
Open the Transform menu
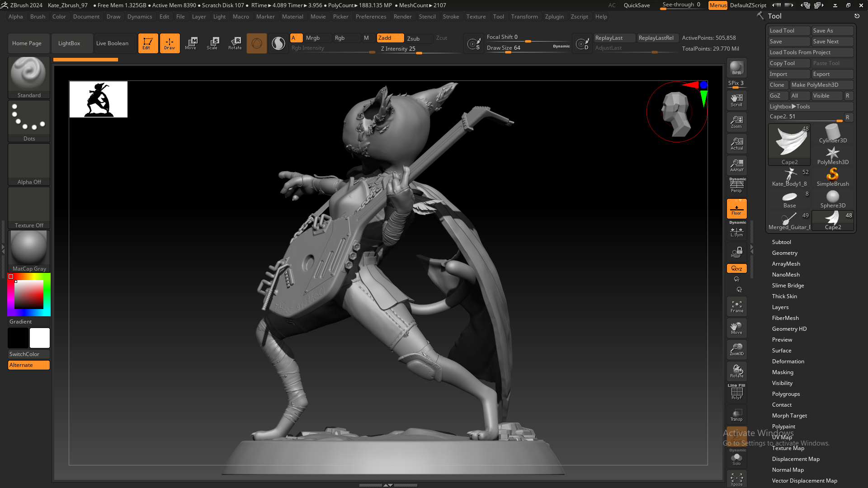click(x=524, y=17)
